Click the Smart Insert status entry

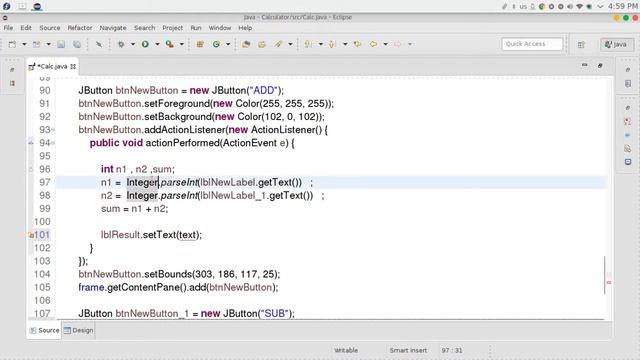[408, 350]
